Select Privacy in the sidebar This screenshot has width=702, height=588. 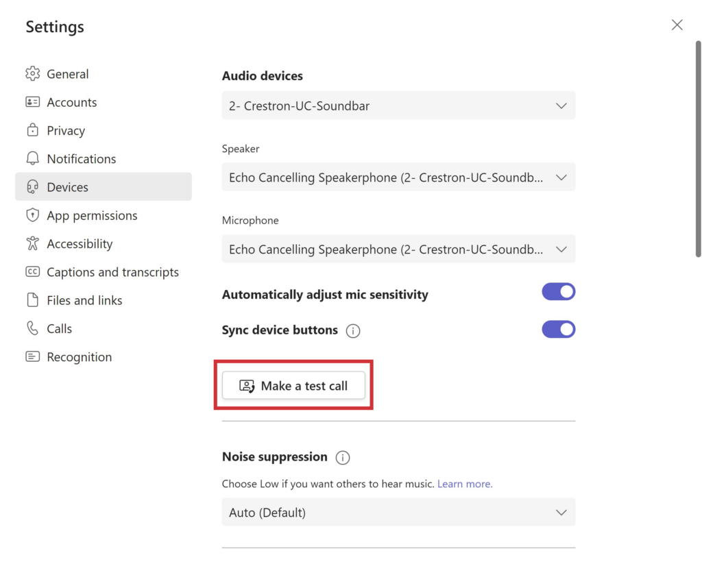click(x=104, y=130)
